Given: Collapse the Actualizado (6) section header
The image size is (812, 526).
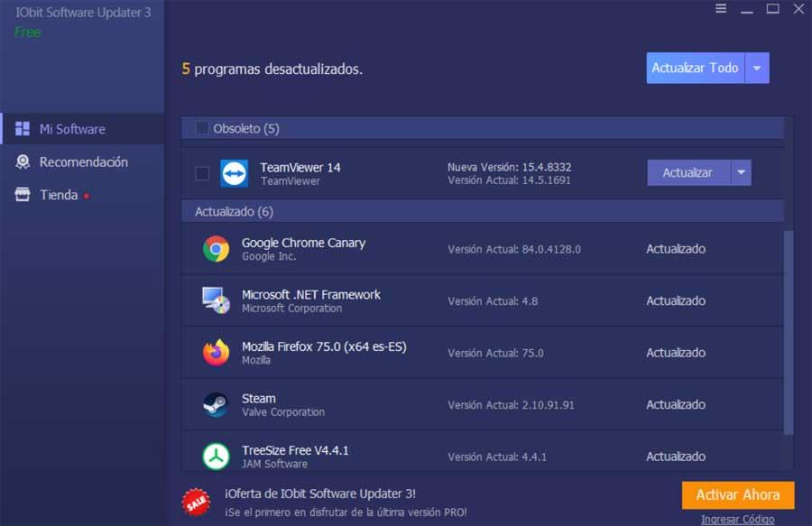Looking at the screenshot, I should [235, 212].
